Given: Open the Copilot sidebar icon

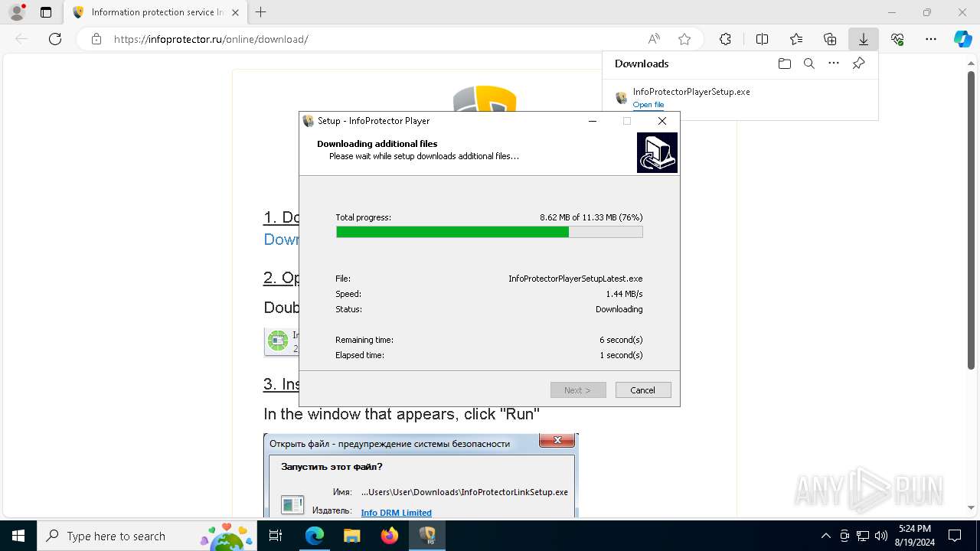Looking at the screenshot, I should click(x=962, y=39).
